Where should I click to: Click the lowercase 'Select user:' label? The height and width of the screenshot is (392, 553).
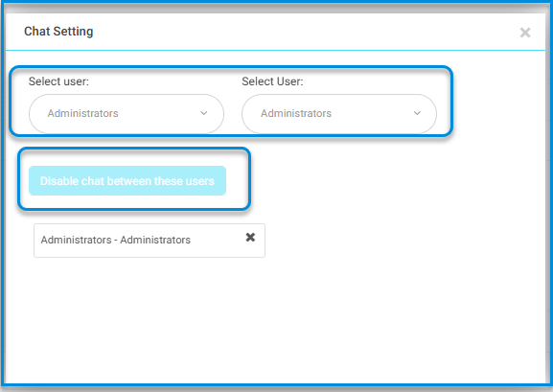click(58, 81)
